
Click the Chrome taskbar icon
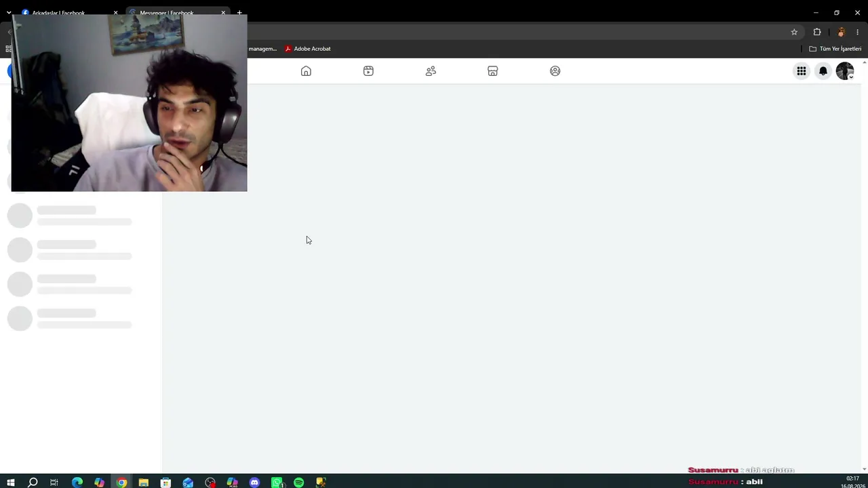click(121, 483)
